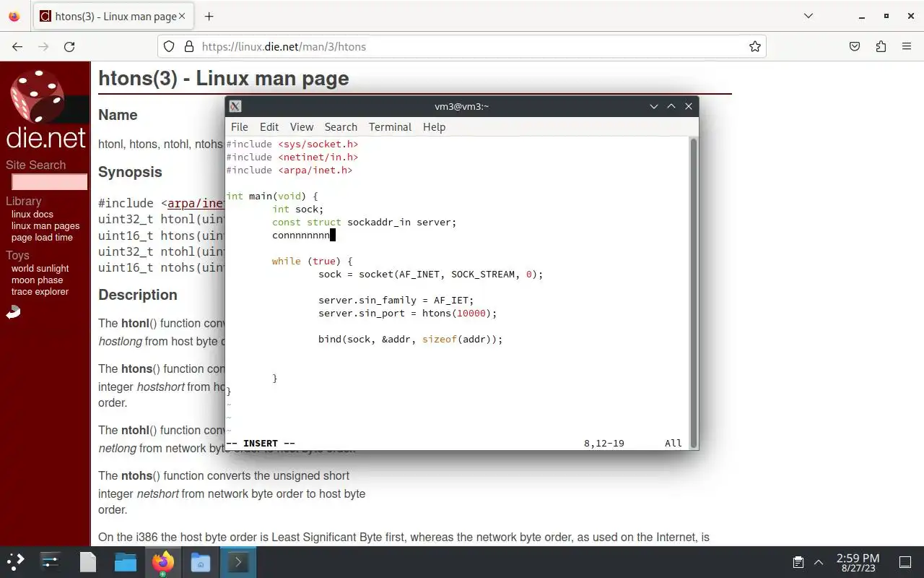Viewport: 924px width, 578px height.
Task: Open the terminal Search menu
Action: coord(341,126)
